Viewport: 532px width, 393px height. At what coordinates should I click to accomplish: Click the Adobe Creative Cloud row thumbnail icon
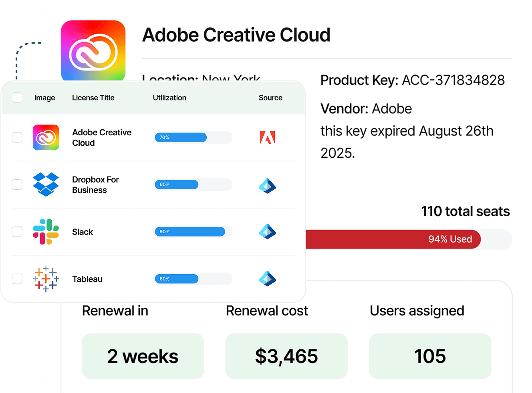click(x=46, y=138)
